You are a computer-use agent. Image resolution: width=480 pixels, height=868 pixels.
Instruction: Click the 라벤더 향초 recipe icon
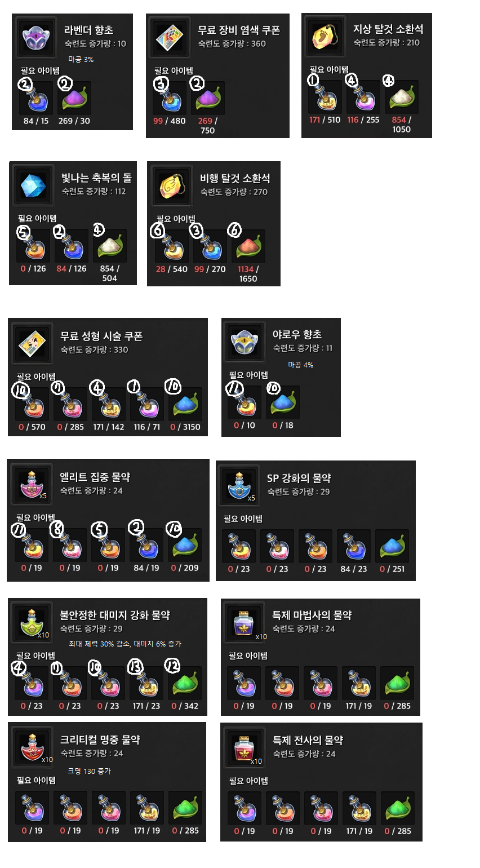[x=37, y=37]
